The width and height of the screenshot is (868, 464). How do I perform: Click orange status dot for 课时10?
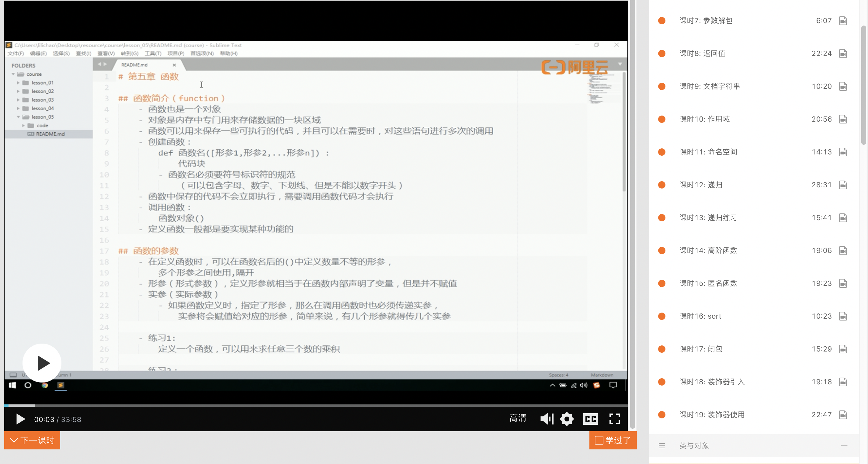pyautogui.click(x=662, y=119)
